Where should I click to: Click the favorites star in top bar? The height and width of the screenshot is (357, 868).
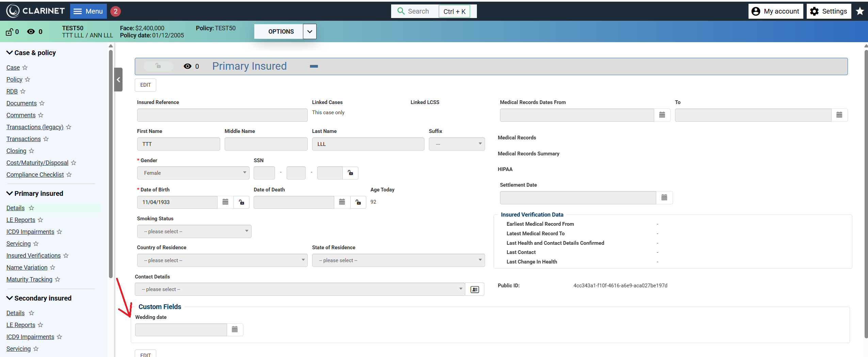tap(860, 11)
